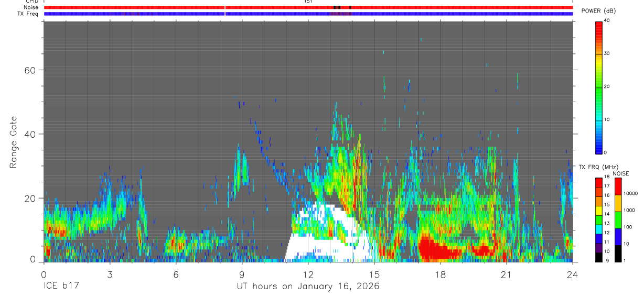Click the 18 label in the TX FRQ legend

click(607, 178)
